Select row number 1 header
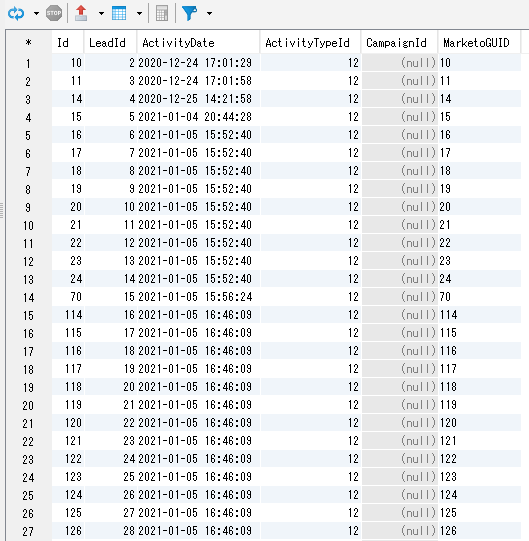The height and width of the screenshot is (541, 529). click(x=29, y=63)
